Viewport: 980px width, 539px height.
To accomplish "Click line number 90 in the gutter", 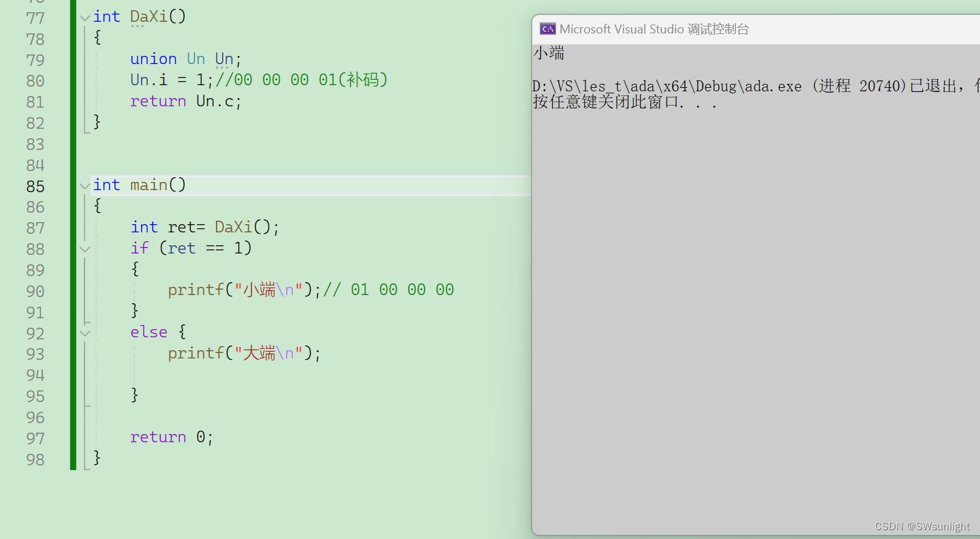I will coord(35,291).
